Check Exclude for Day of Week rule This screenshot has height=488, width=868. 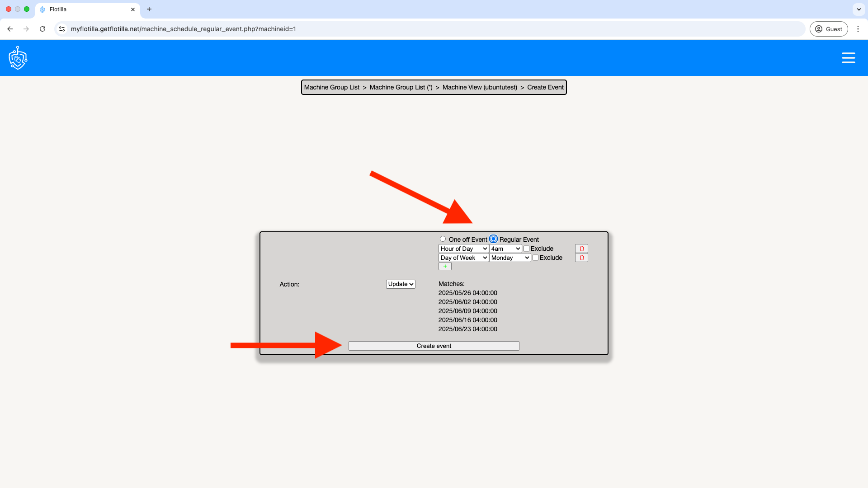(535, 258)
